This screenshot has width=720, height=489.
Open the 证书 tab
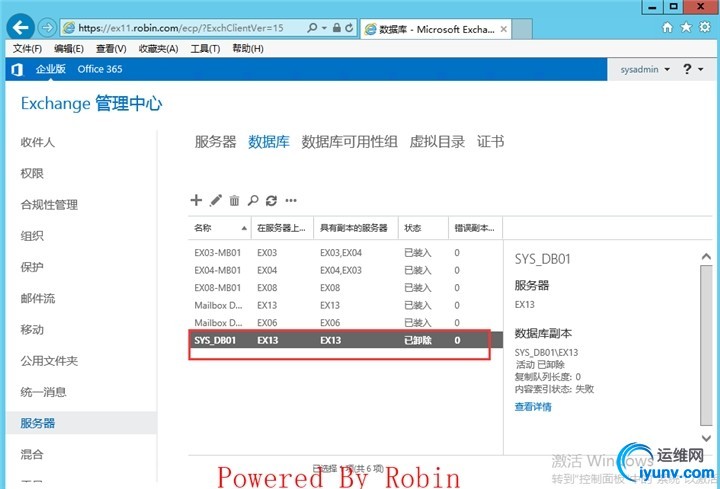(490, 141)
